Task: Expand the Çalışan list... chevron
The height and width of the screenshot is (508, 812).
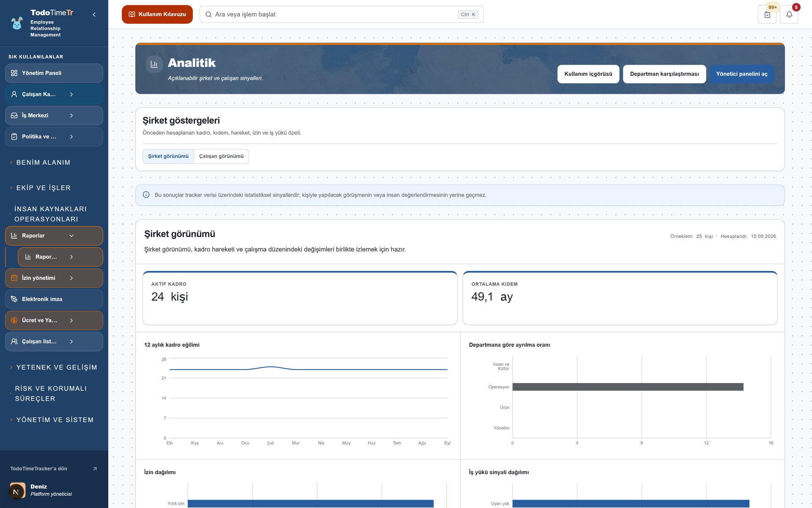Action: [x=71, y=342]
